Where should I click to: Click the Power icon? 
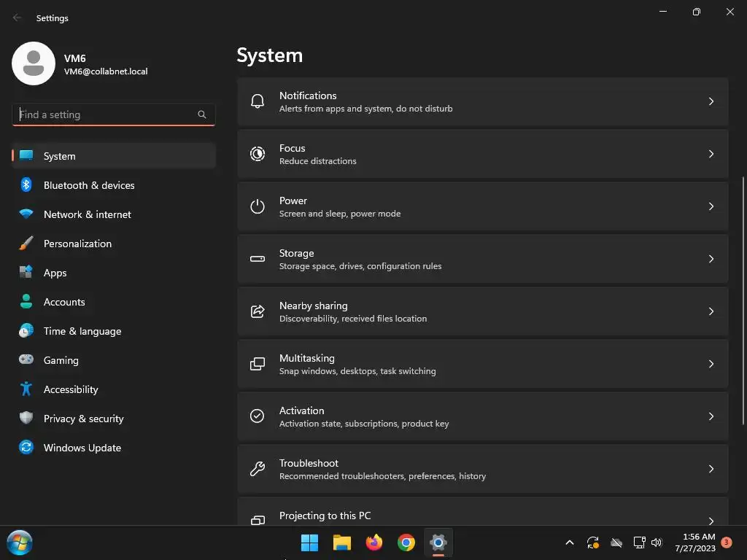tap(258, 206)
